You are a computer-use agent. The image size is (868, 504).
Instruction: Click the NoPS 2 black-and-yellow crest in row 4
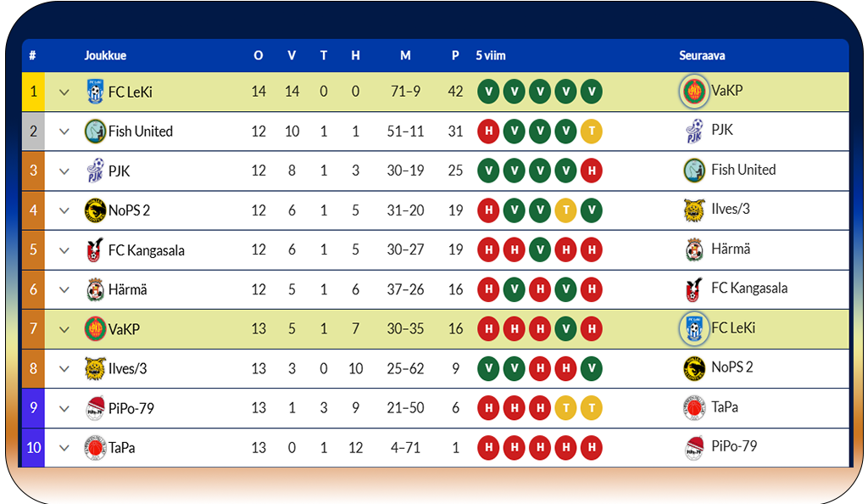pyautogui.click(x=95, y=210)
